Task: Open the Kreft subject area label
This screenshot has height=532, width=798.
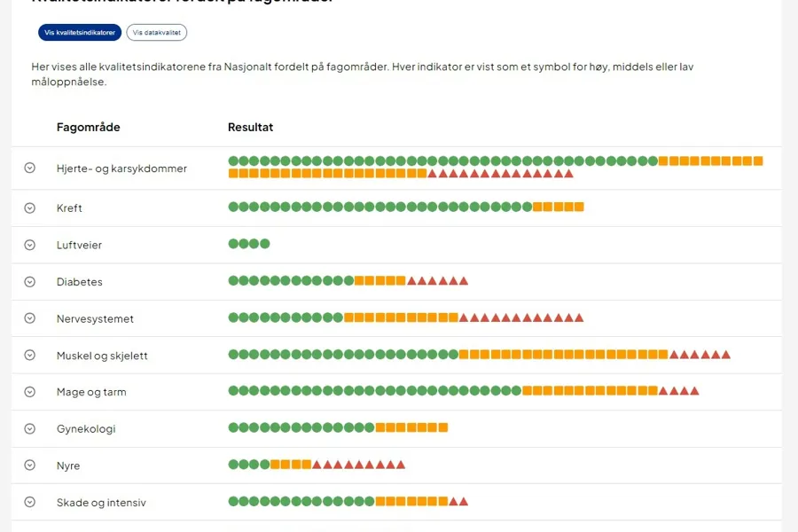Action: [69, 208]
